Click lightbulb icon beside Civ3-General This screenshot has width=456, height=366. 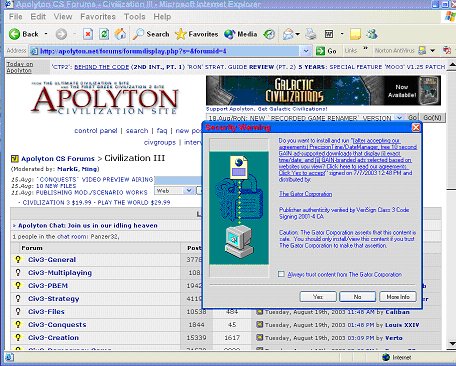[x=18, y=259]
